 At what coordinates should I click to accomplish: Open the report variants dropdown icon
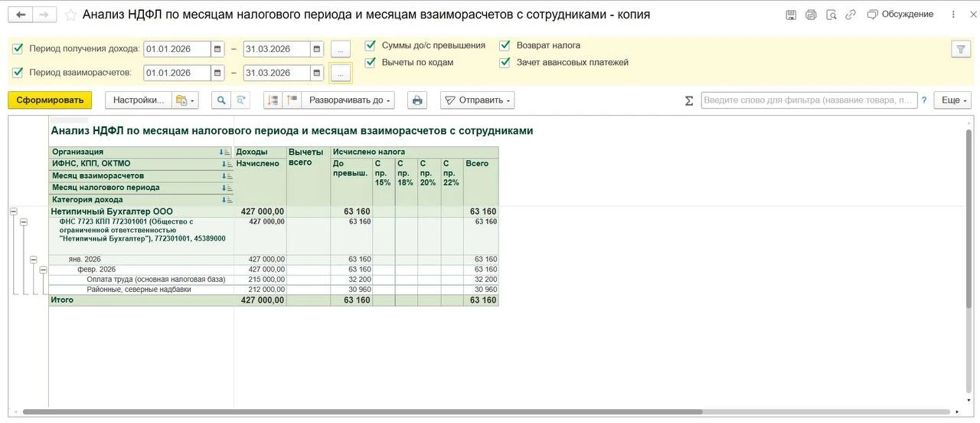point(185,100)
